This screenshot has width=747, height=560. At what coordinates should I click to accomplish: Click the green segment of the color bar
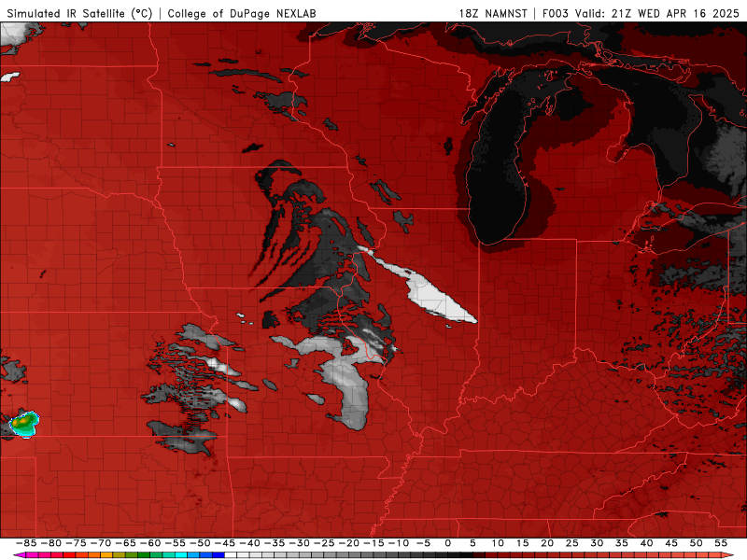(x=143, y=554)
